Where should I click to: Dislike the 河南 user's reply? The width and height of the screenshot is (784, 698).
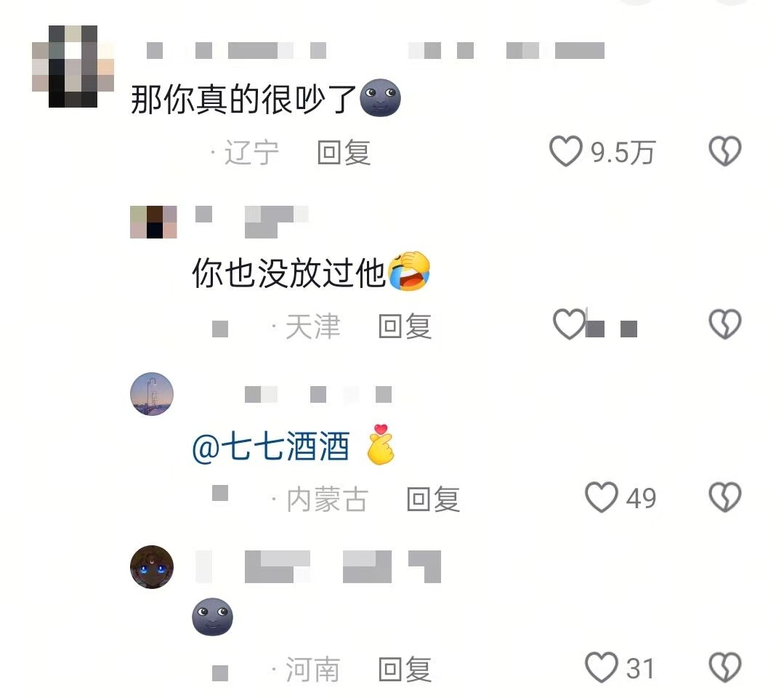pyautogui.click(x=725, y=667)
